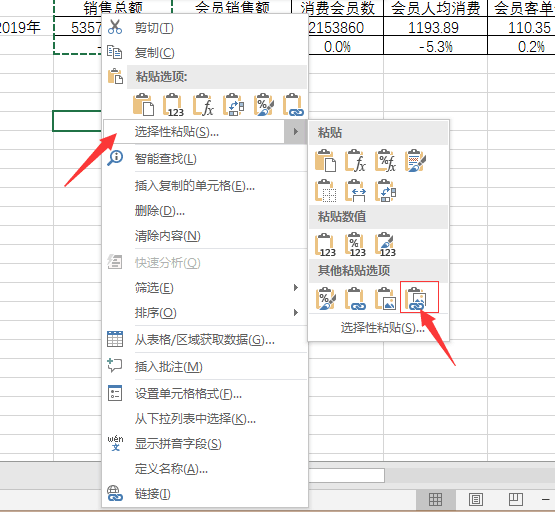555x512 pixels.
Task: Switch to Page Layout view icon
Action: (475, 500)
